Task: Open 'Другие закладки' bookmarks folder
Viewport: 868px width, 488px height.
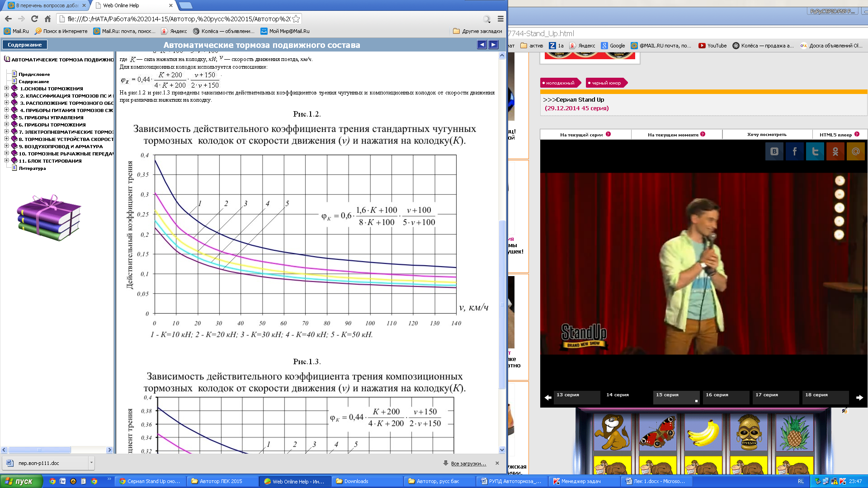Action: tap(477, 31)
